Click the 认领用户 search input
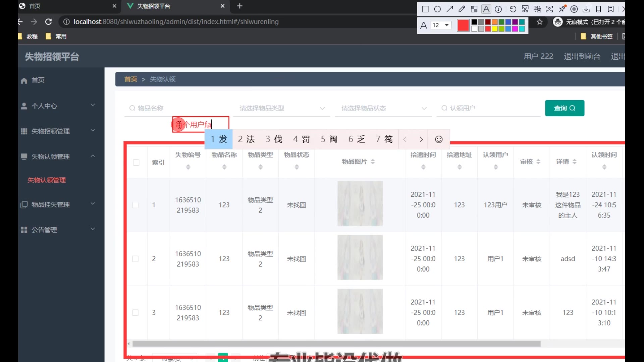 coord(488,108)
